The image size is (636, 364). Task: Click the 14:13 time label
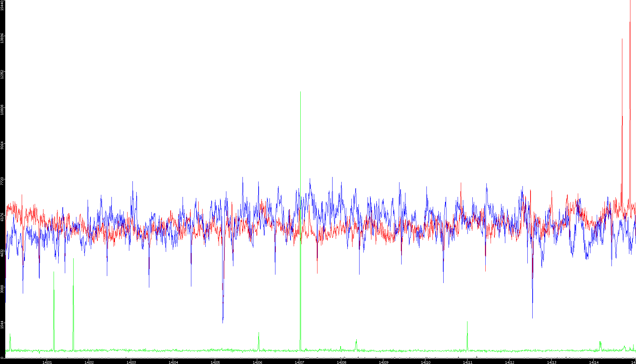(x=552, y=362)
